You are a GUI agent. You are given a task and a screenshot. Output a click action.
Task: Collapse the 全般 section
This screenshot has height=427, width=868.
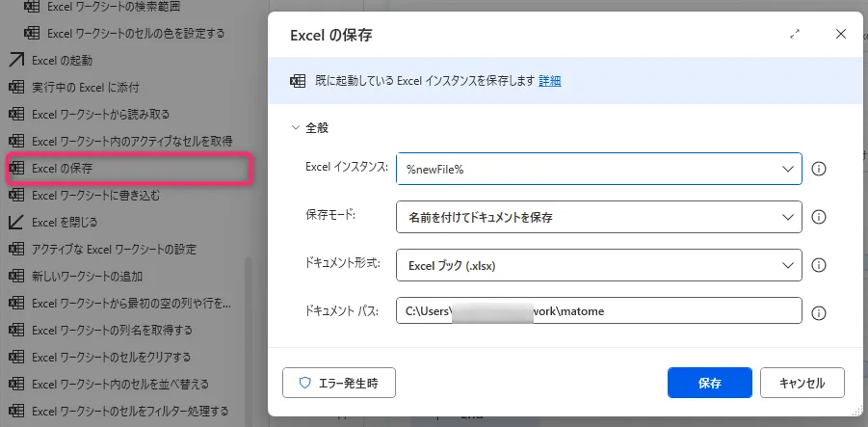tap(296, 127)
